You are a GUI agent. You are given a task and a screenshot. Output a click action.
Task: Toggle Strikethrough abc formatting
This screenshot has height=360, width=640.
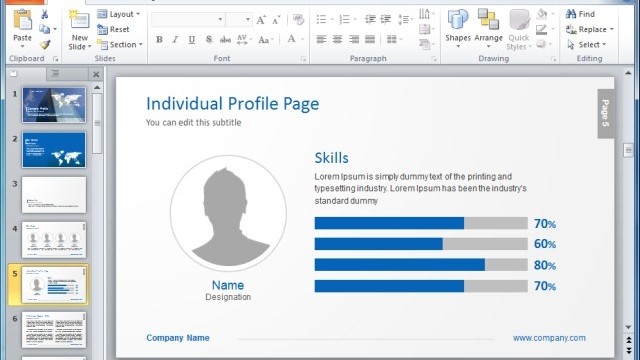point(225,40)
